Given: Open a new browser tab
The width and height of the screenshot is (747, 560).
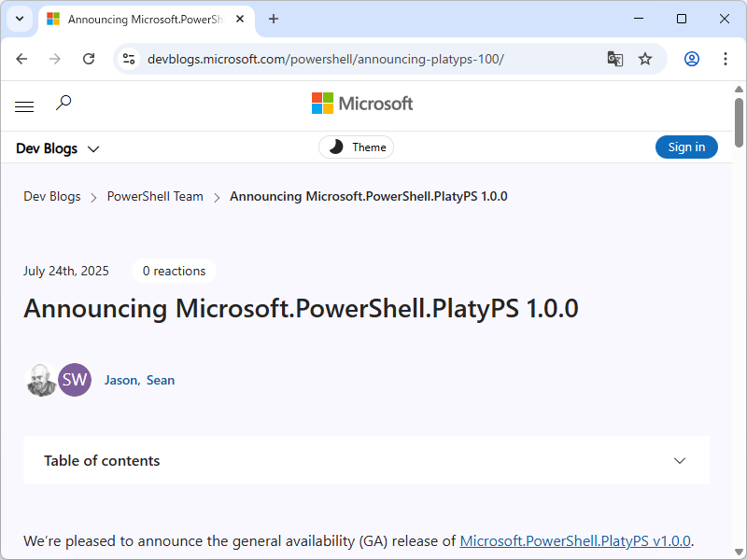Looking at the screenshot, I should pos(274,19).
